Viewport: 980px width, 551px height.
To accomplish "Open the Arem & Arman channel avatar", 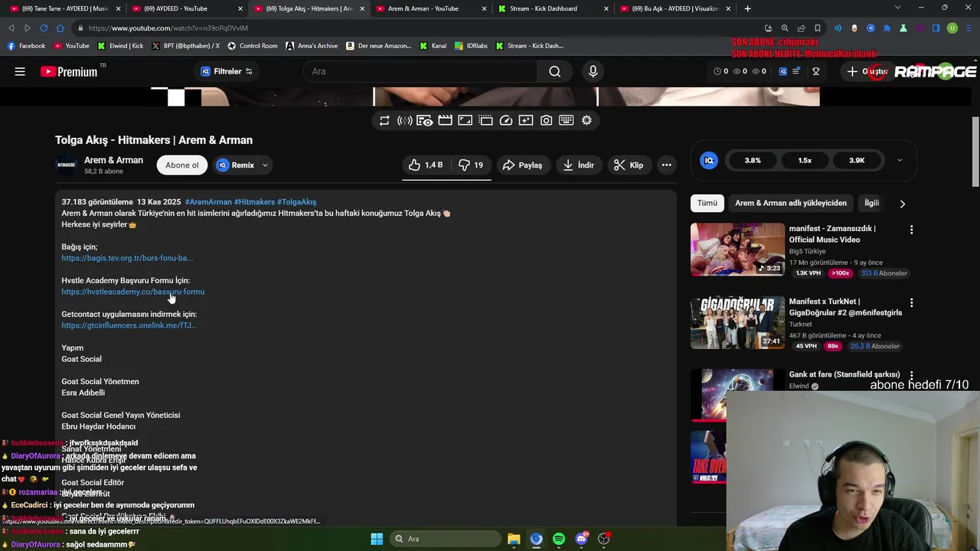I will pyautogui.click(x=67, y=165).
